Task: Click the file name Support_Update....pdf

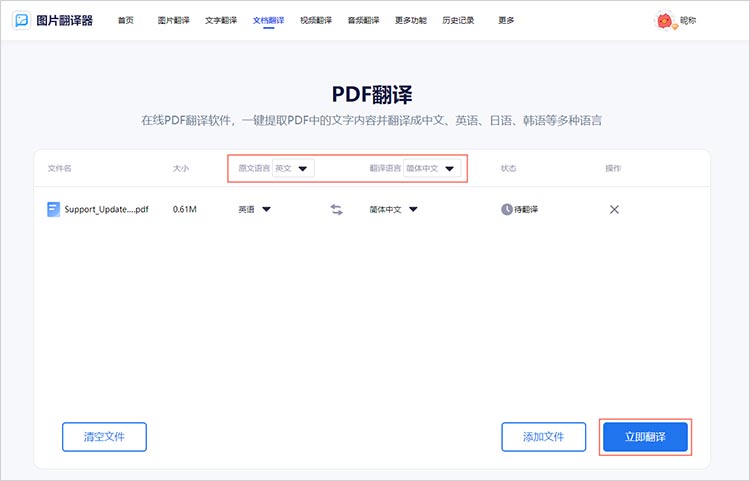Action: click(107, 209)
